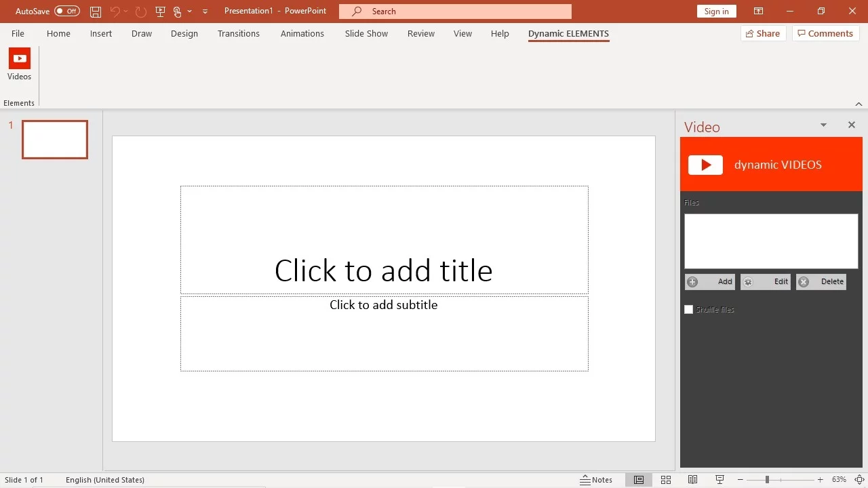The width and height of the screenshot is (868, 488).
Task: Click the Save icon in title bar
Action: 96,12
